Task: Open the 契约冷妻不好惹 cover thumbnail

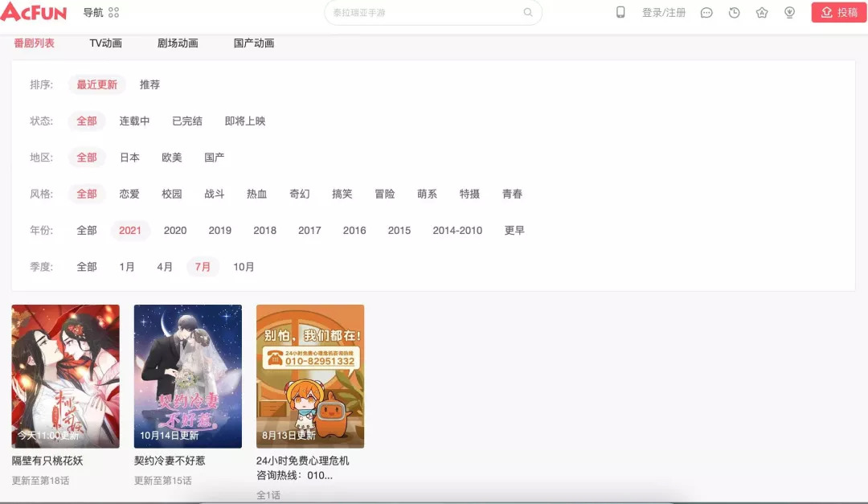Action: point(187,375)
